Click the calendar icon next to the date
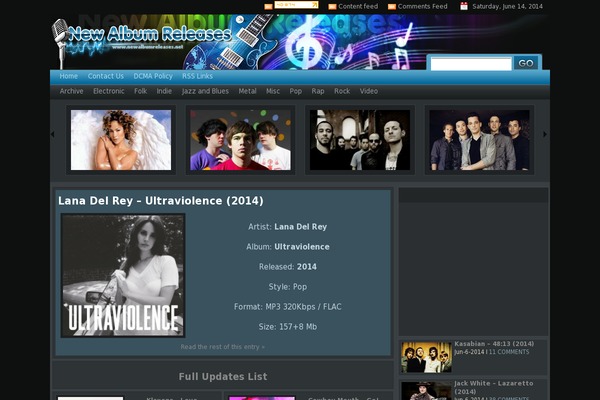The image size is (600, 400). tap(464, 6)
